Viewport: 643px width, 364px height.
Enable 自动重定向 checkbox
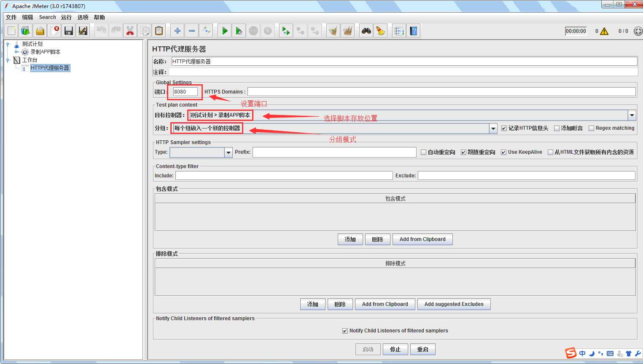click(423, 153)
